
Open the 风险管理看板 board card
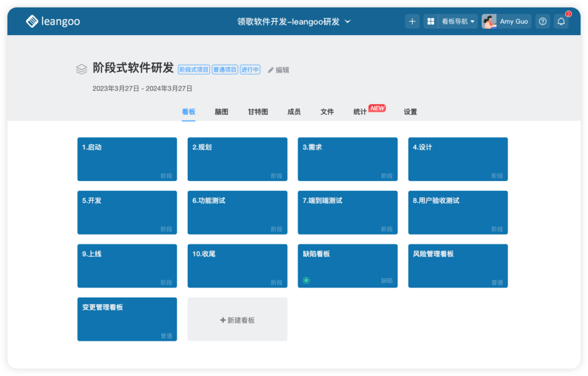(x=458, y=266)
